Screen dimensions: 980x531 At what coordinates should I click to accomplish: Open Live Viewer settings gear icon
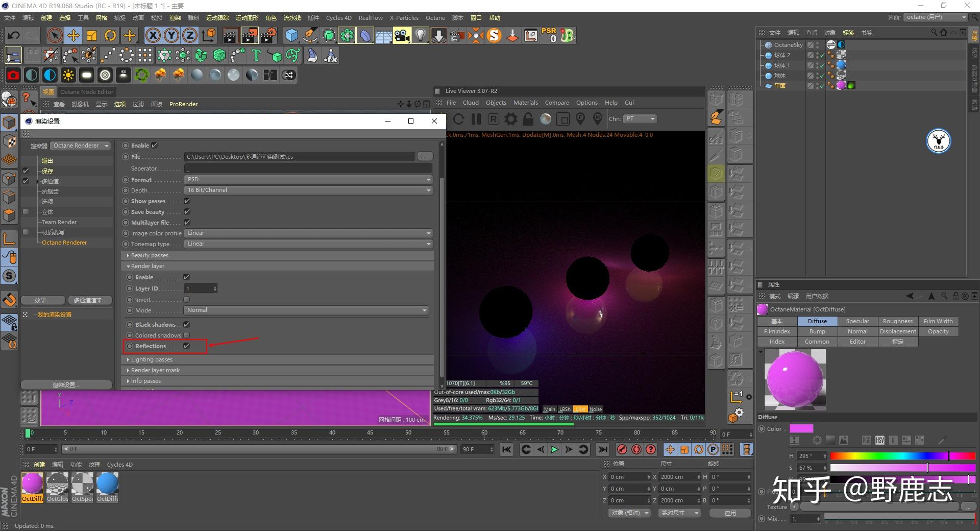pyautogui.click(x=510, y=119)
